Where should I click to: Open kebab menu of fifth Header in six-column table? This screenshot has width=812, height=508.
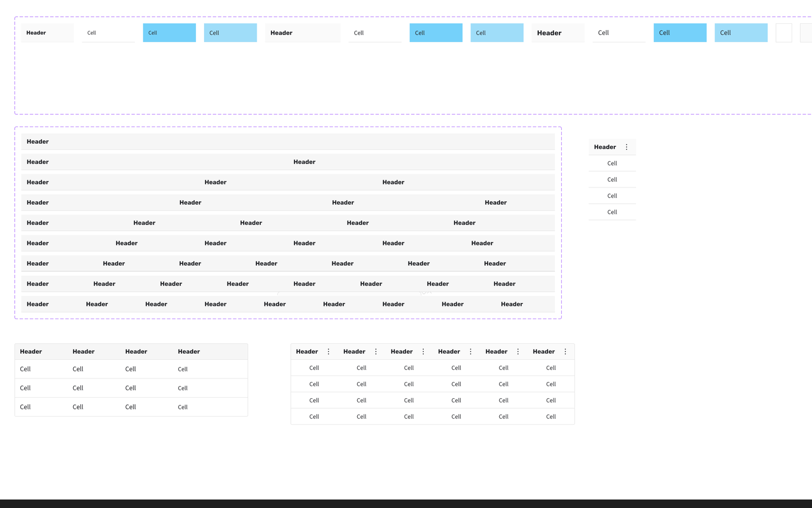518,352
